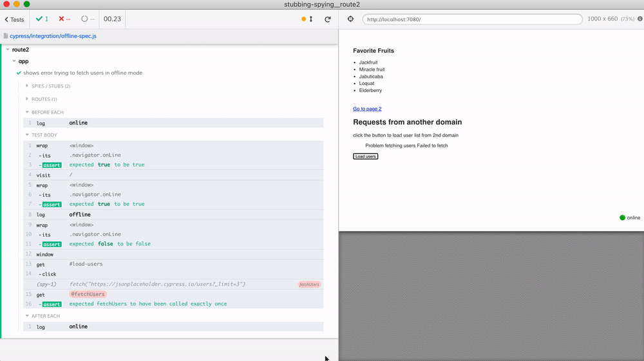644x361 pixels.
Task: Click 'Miracle fruit' list item
Action: (372, 69)
